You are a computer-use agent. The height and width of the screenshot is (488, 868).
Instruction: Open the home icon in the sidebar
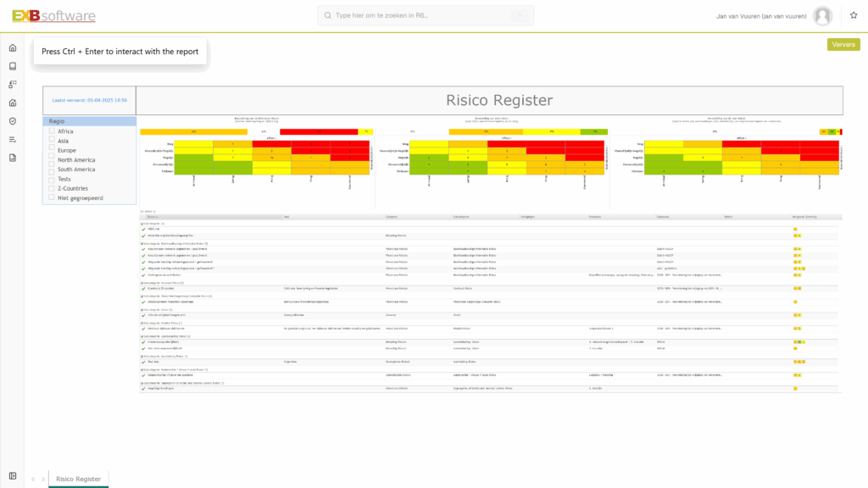pos(13,47)
